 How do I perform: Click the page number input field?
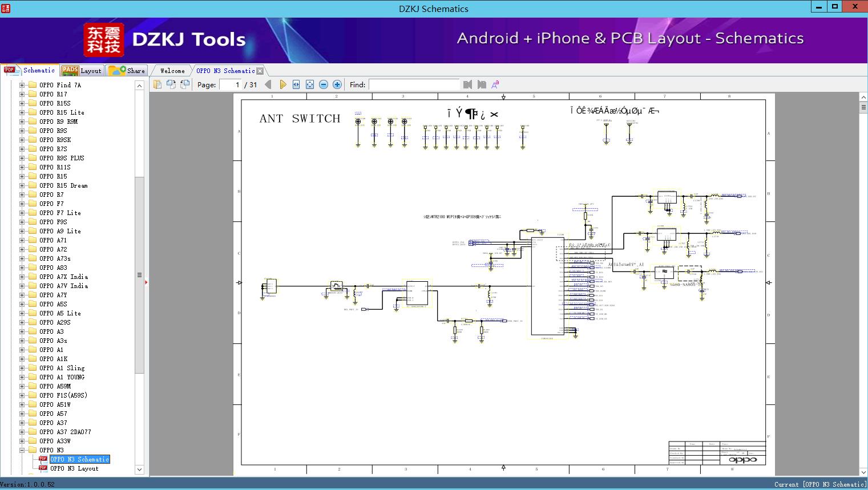(x=231, y=84)
